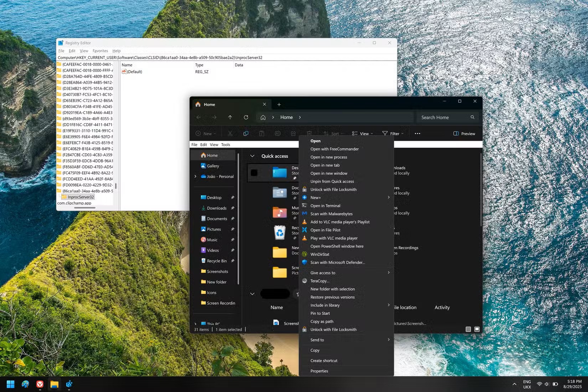This screenshot has width=588, height=392.
Task: Select the Paste icon in the toolbar
Action: [262, 133]
